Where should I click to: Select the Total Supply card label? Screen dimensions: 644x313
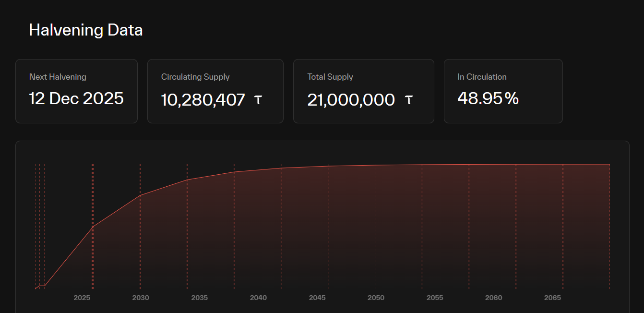click(330, 77)
